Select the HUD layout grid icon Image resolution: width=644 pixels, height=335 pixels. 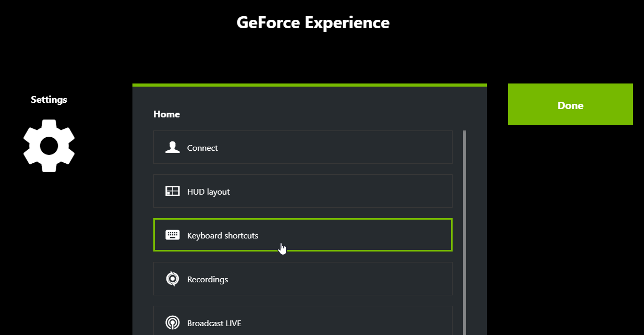172,191
